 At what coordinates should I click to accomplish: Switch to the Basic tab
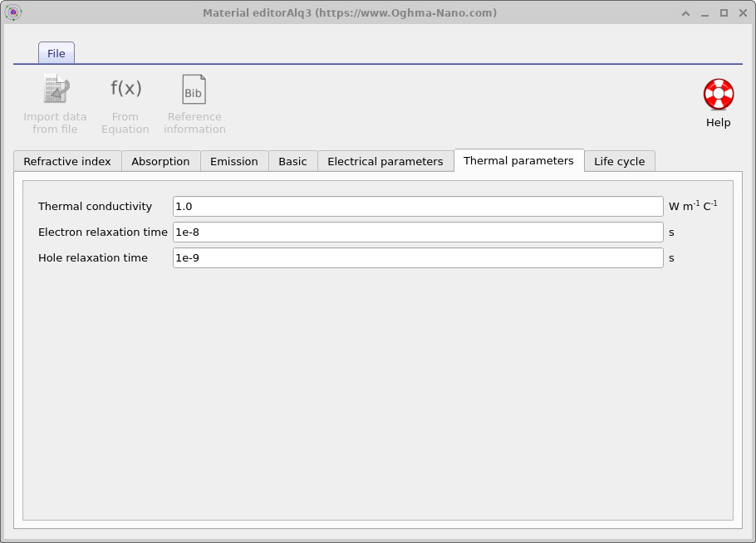[x=292, y=161]
